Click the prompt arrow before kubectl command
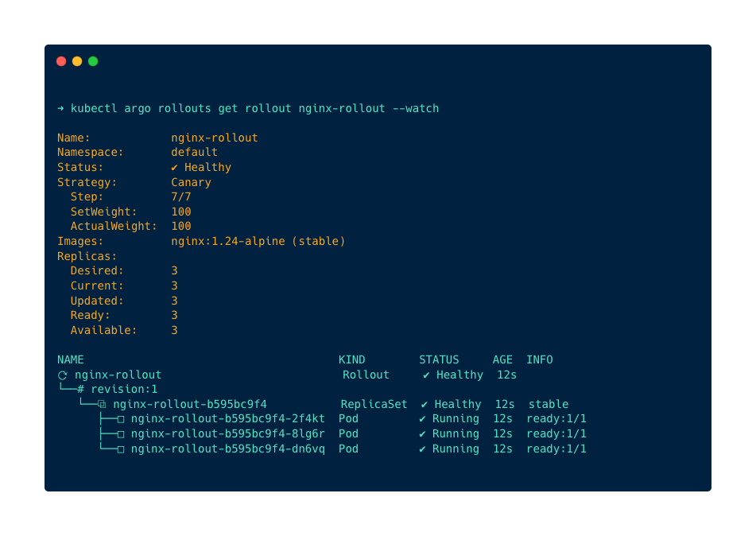The image size is (756, 536). (x=60, y=108)
